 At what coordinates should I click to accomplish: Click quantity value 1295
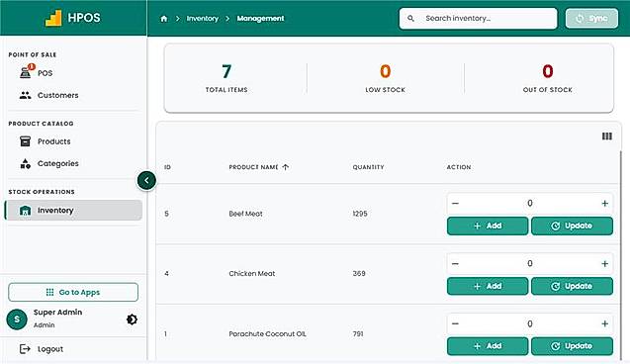point(360,214)
